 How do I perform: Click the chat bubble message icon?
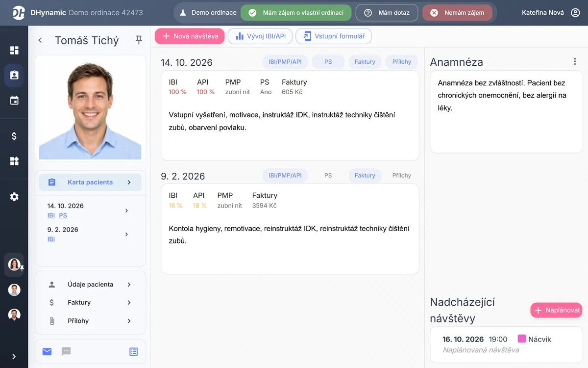(x=66, y=351)
